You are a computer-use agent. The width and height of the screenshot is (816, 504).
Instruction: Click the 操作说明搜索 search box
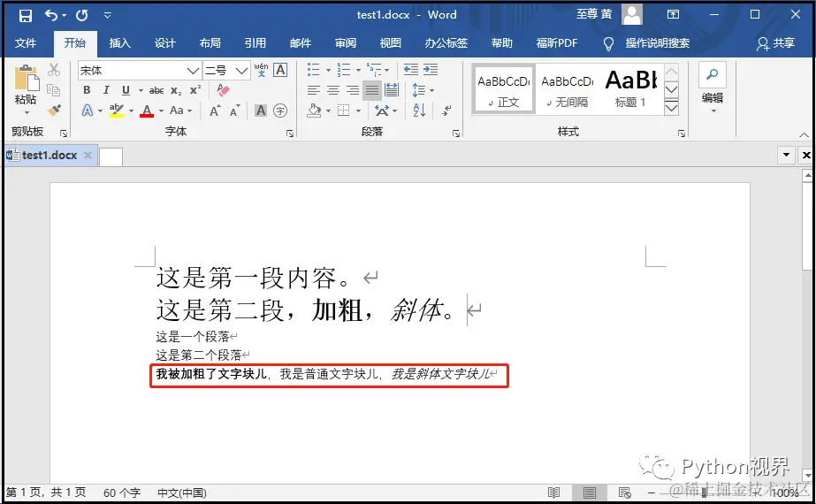657,42
